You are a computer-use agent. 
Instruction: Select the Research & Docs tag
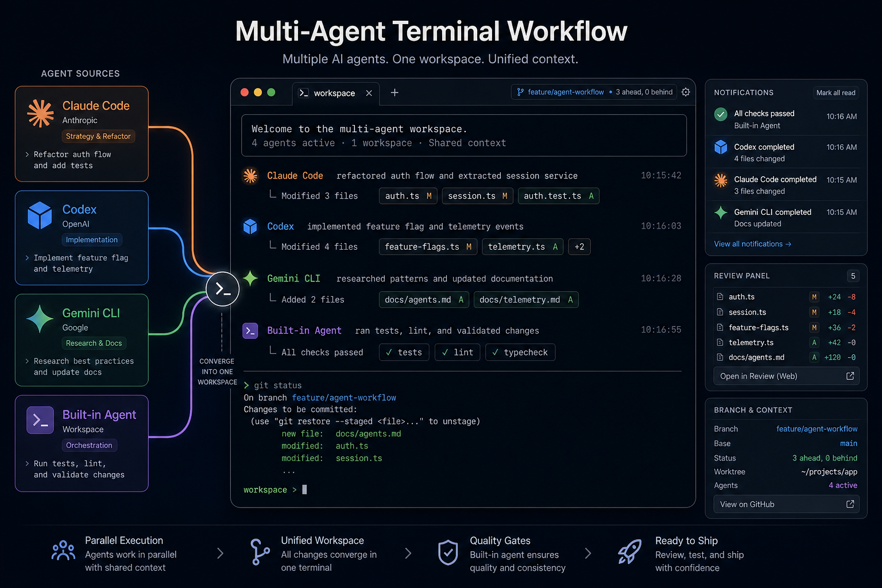pos(94,343)
